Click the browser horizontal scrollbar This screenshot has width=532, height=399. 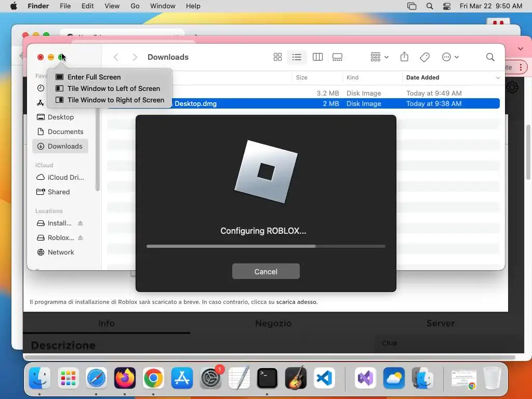coord(270,357)
